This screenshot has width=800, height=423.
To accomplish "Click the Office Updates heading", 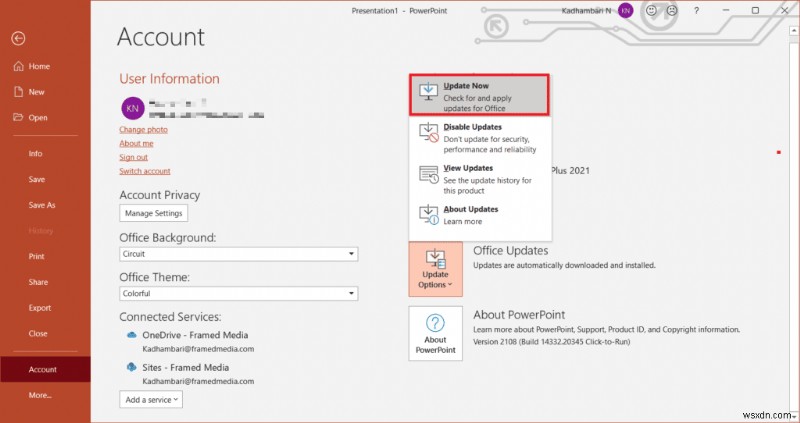I will pyautogui.click(x=511, y=251).
